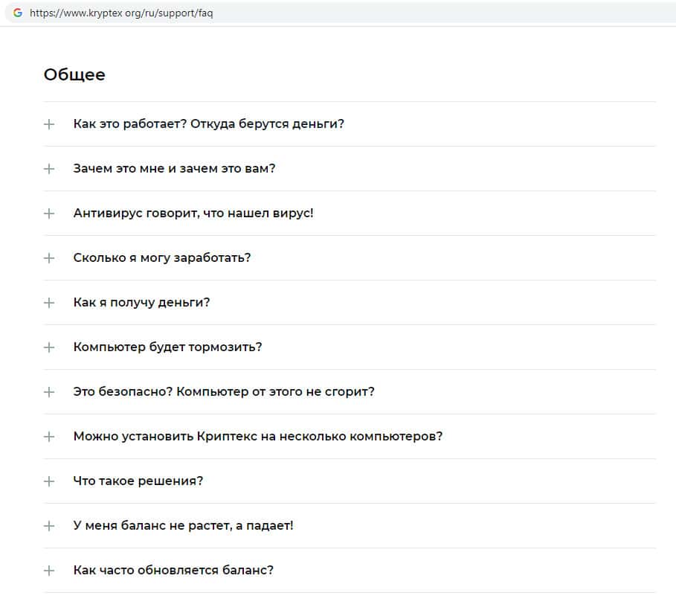The height and width of the screenshot is (616, 676).
Task: Open "Как часто обновляется баланс?" question
Action: coord(173,570)
